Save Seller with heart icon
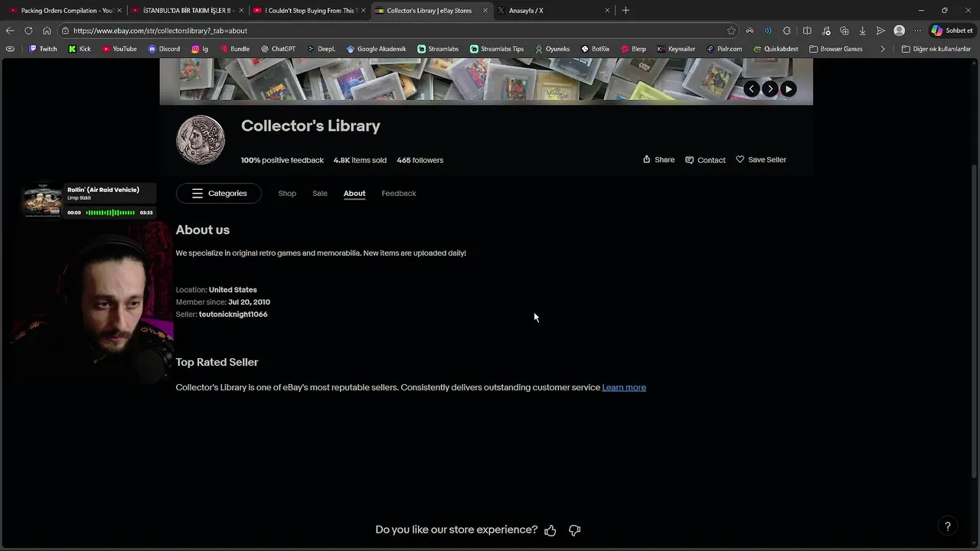Image resolution: width=980 pixels, height=551 pixels. 761,160
